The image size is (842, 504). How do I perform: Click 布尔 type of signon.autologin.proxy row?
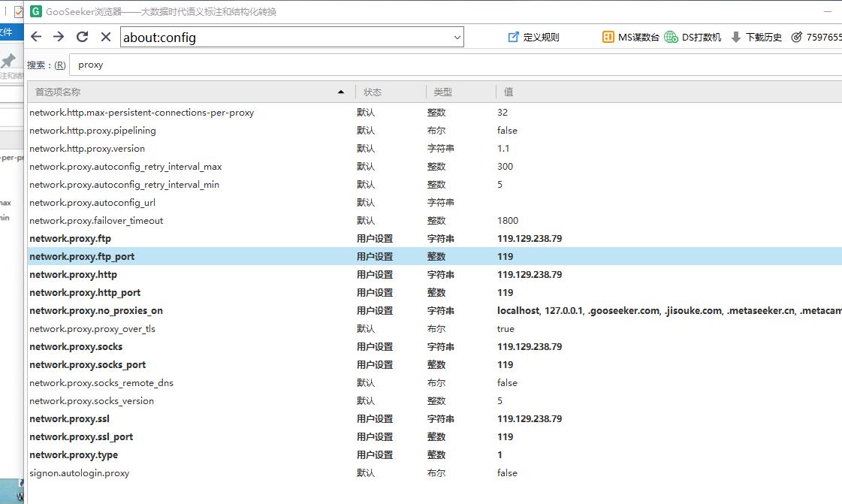tap(436, 473)
